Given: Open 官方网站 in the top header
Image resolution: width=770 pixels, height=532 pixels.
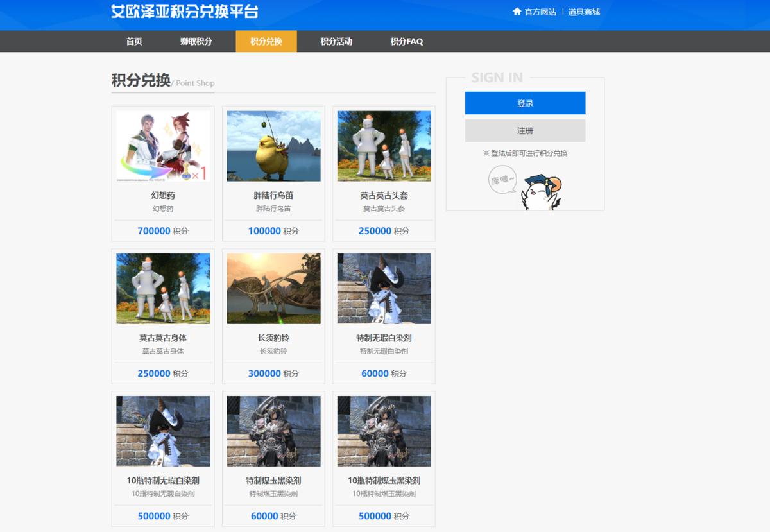Looking at the screenshot, I should [x=538, y=11].
